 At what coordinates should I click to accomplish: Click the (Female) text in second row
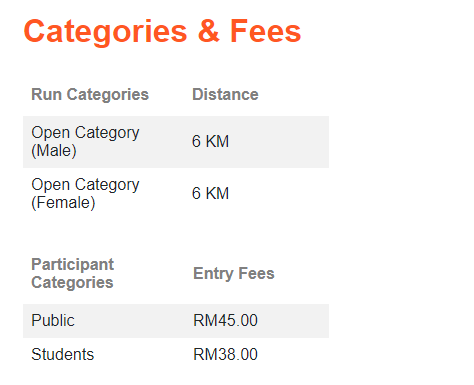(63, 203)
